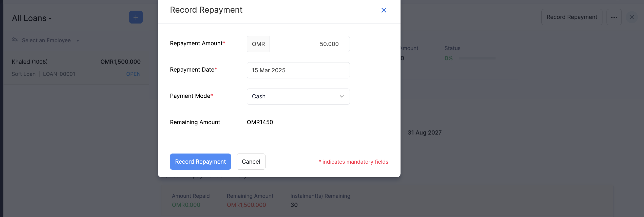The width and height of the screenshot is (644, 217).
Task: Click the employees icon beside Select an Employee
Action: (14, 40)
